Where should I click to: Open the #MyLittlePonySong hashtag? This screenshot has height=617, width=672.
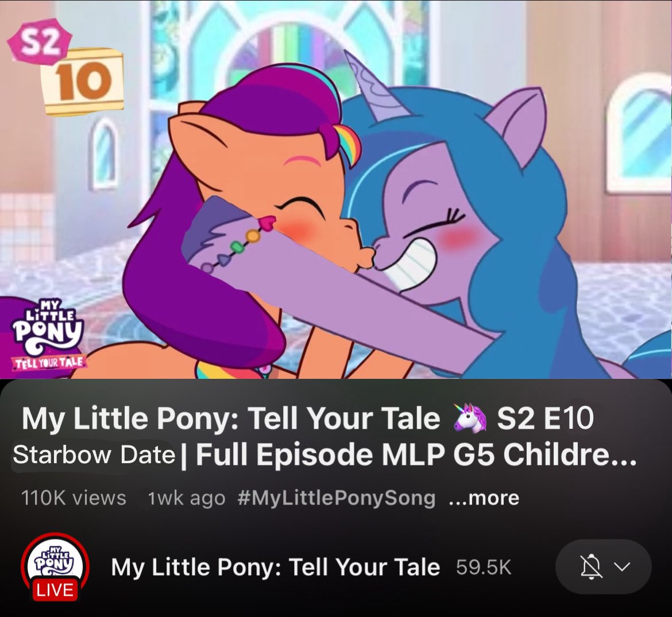(336, 498)
